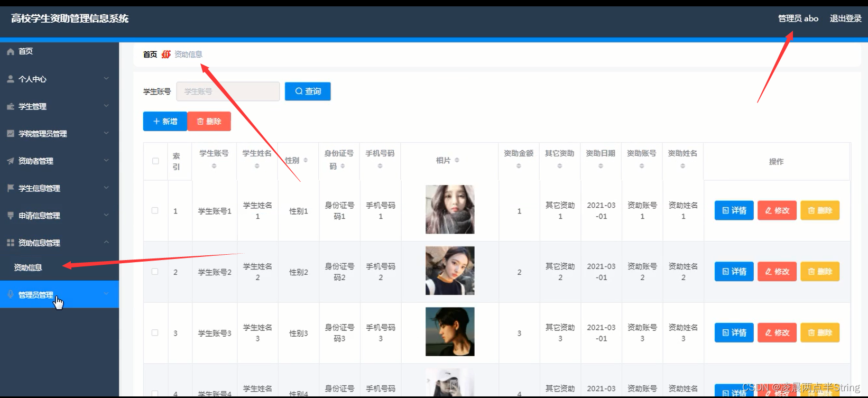The height and width of the screenshot is (398, 868).
Task: Click the home icon beside 首页 in the sidebar
Action: click(11, 52)
